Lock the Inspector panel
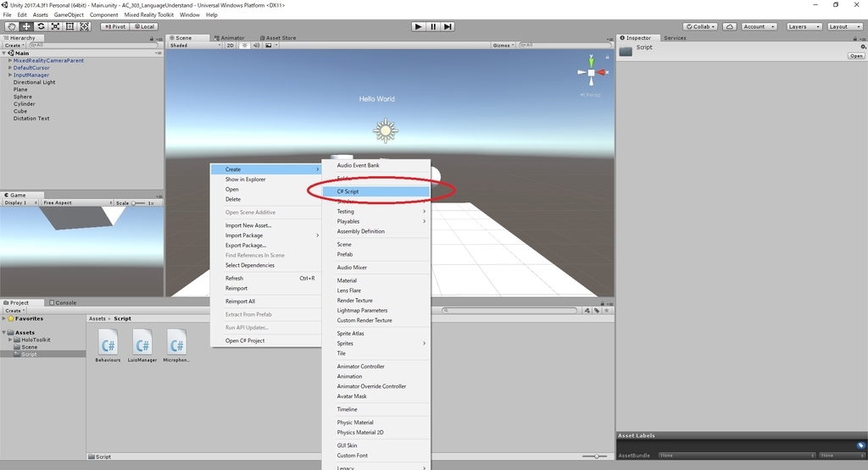Image resolution: width=868 pixels, height=470 pixels. (855, 39)
